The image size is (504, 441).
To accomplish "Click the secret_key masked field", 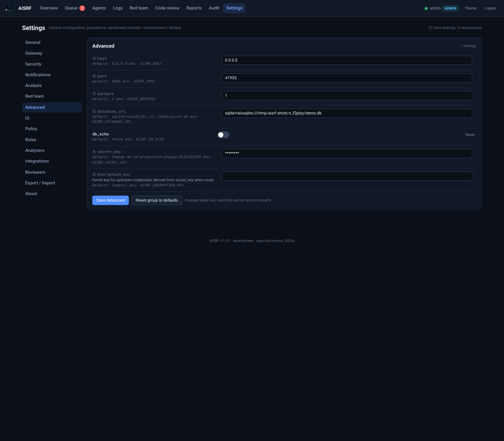I will click(x=347, y=154).
